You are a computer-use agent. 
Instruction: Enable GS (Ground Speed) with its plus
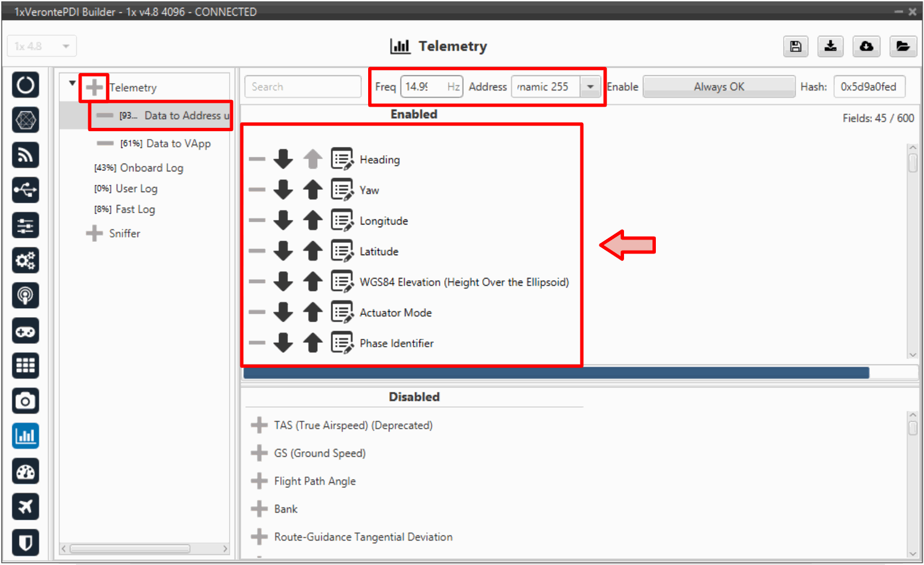click(259, 453)
